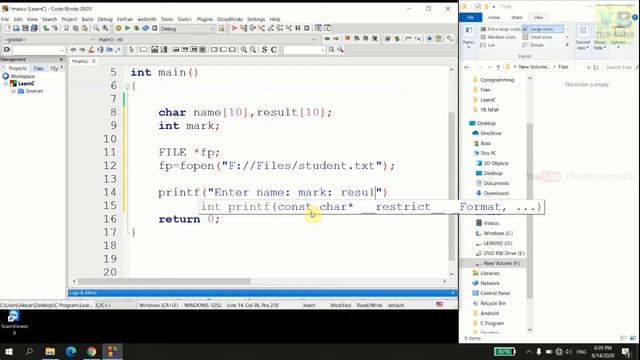Viewport: 640px width, 360px height.
Task: Select the Projects tab in Management panel
Action: point(18,68)
